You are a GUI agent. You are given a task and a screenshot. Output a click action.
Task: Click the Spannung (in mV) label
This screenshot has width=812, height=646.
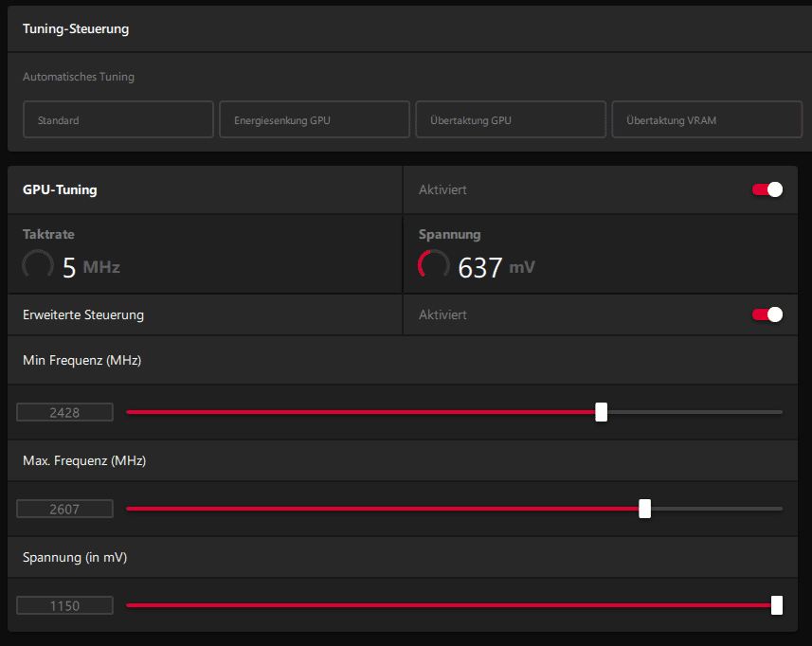click(75, 558)
